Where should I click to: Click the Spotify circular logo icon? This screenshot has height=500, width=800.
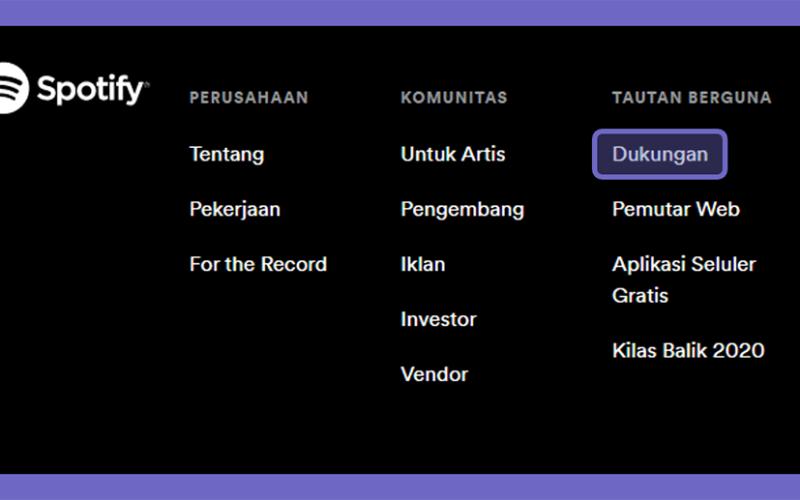(13, 88)
